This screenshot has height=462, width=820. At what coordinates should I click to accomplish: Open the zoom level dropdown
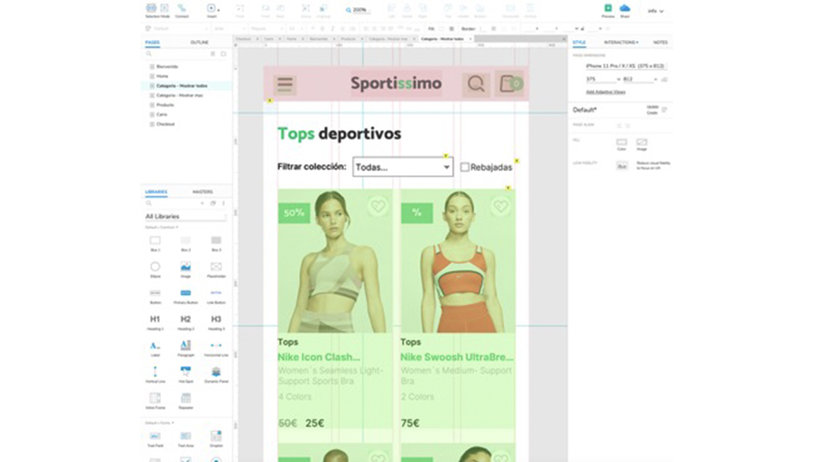360,9
